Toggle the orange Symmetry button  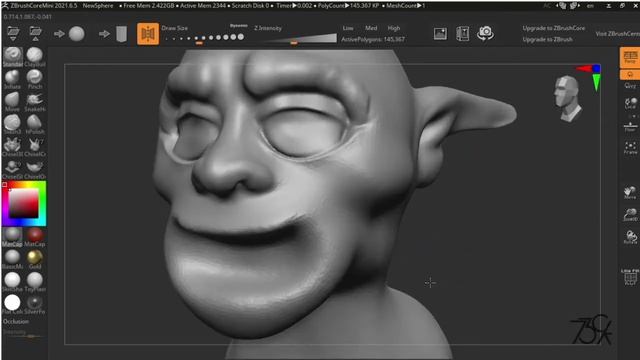pyautogui.click(x=148, y=34)
